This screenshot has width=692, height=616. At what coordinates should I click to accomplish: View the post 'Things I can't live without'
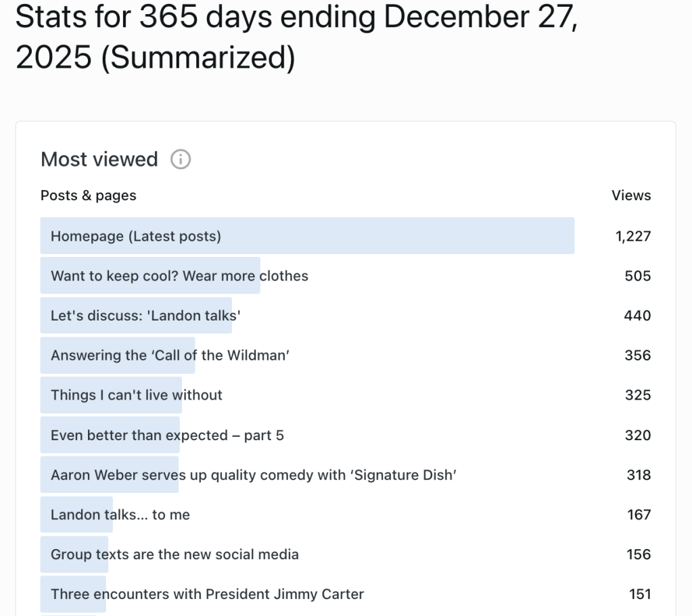135,395
